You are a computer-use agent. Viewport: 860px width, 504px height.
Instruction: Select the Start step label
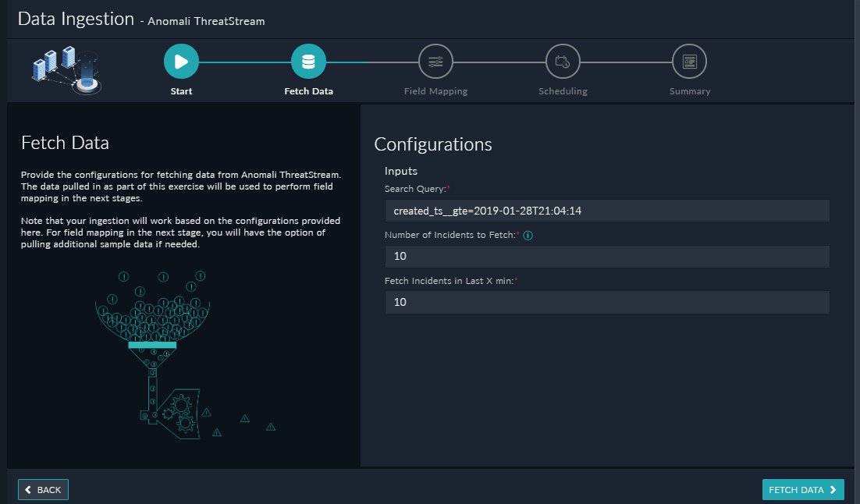pos(181,91)
